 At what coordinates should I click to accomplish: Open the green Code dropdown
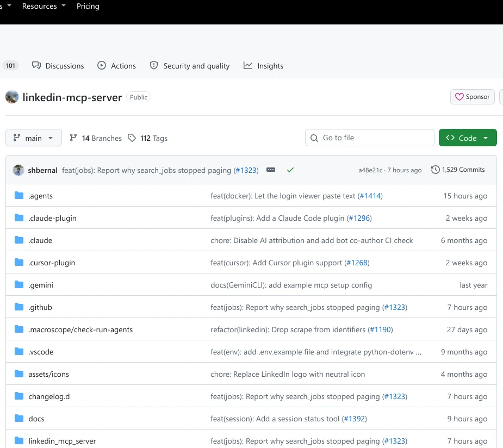point(468,138)
